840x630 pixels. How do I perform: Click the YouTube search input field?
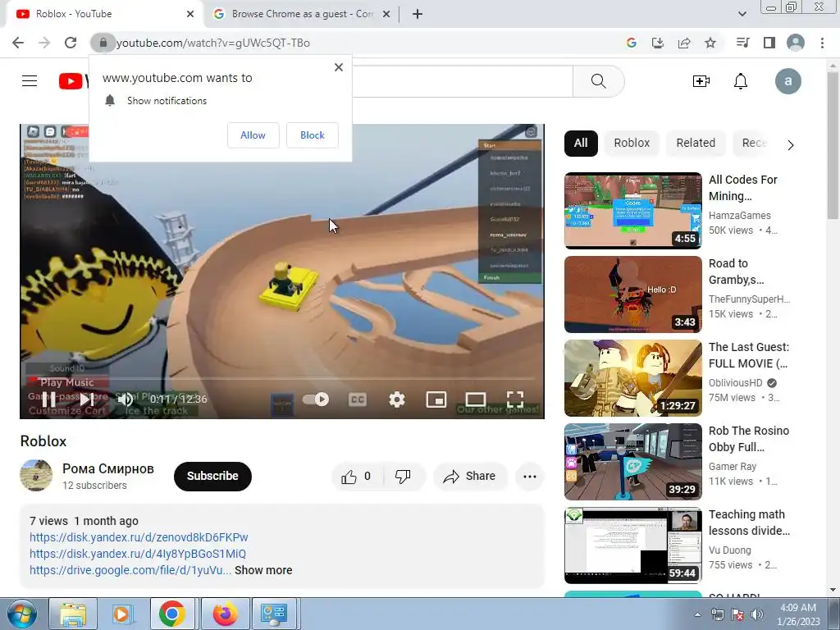462,81
